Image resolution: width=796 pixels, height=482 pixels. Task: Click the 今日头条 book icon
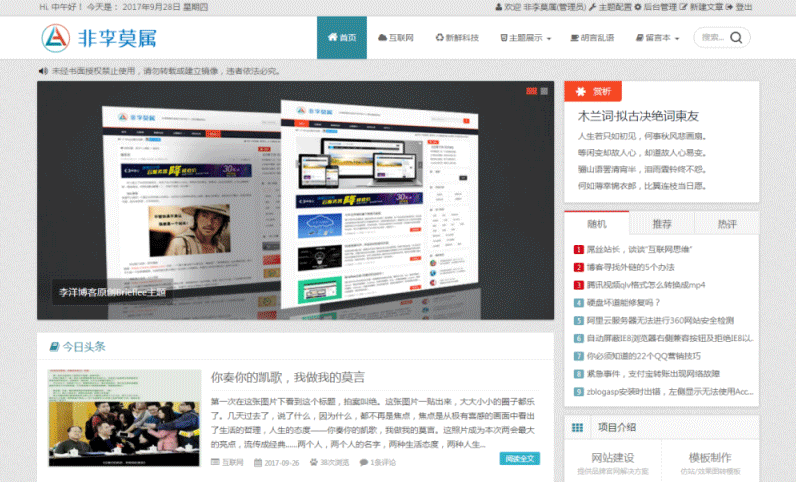(x=54, y=347)
